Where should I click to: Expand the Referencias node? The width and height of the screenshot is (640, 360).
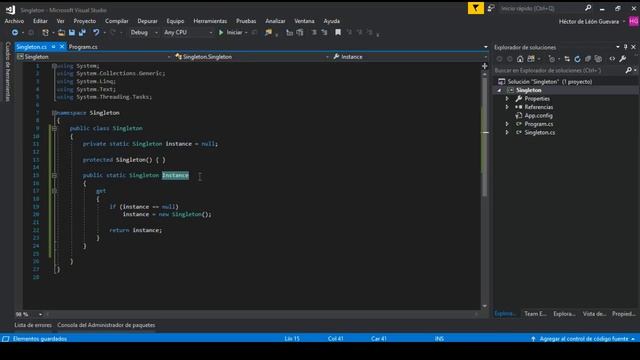click(507, 107)
